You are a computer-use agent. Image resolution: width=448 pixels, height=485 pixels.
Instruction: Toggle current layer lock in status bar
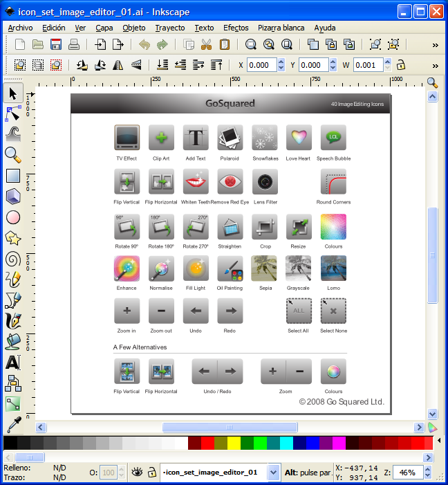point(152,473)
